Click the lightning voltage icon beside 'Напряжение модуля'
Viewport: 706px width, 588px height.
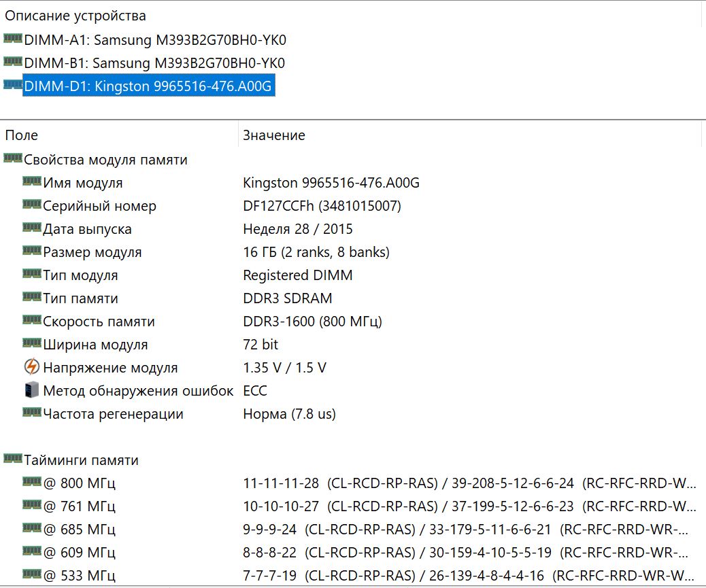(x=31, y=366)
